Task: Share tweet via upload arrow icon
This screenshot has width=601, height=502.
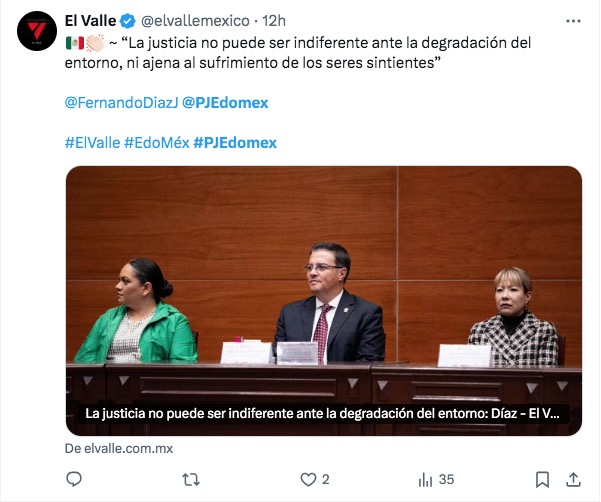Action: click(573, 479)
